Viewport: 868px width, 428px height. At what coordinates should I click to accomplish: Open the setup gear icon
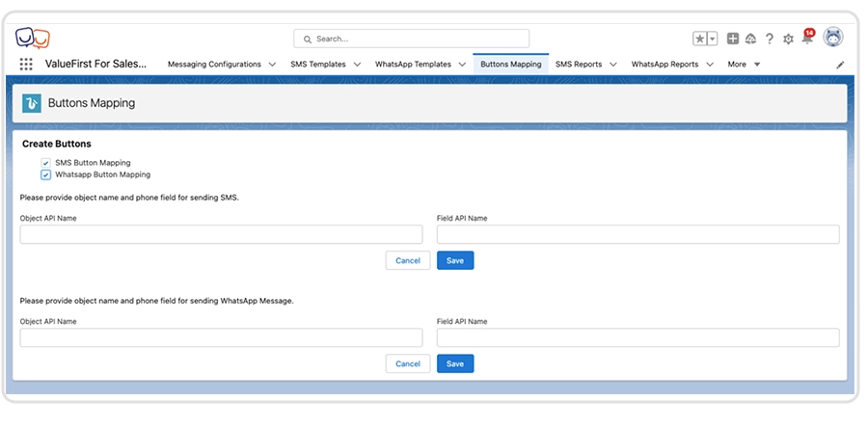click(x=788, y=39)
